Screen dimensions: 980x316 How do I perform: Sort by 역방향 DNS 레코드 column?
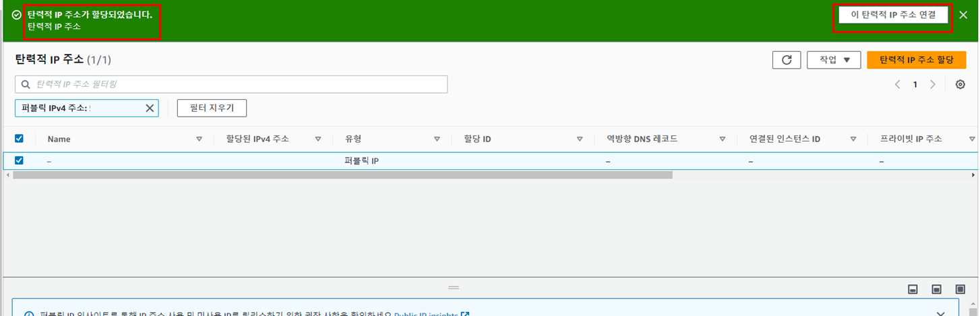(722, 139)
